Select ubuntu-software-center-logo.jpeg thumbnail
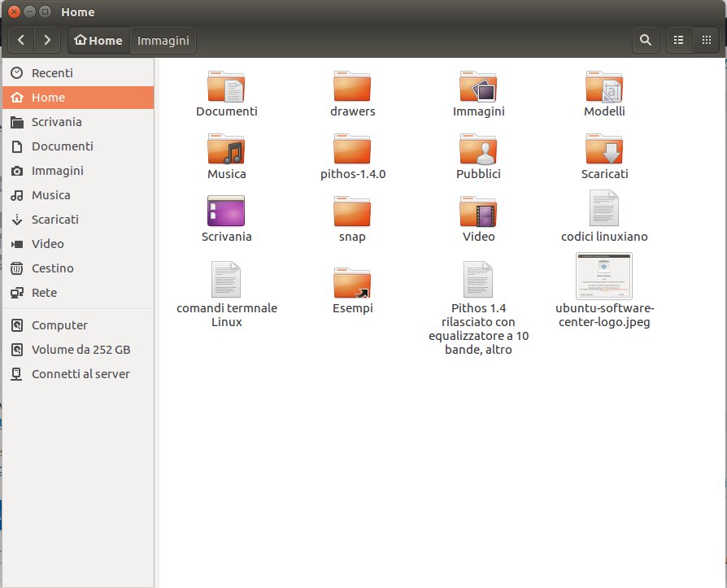 [x=603, y=276]
